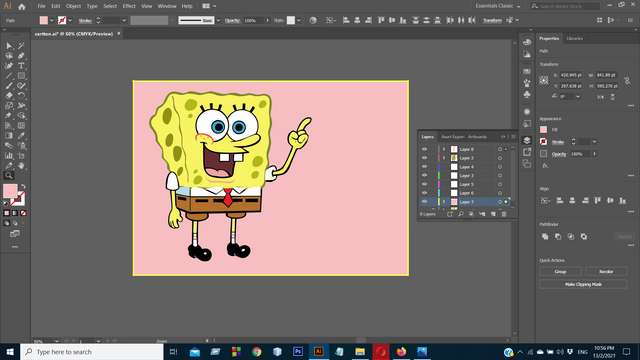Delete selection with Layers trash icon

[x=504, y=214]
